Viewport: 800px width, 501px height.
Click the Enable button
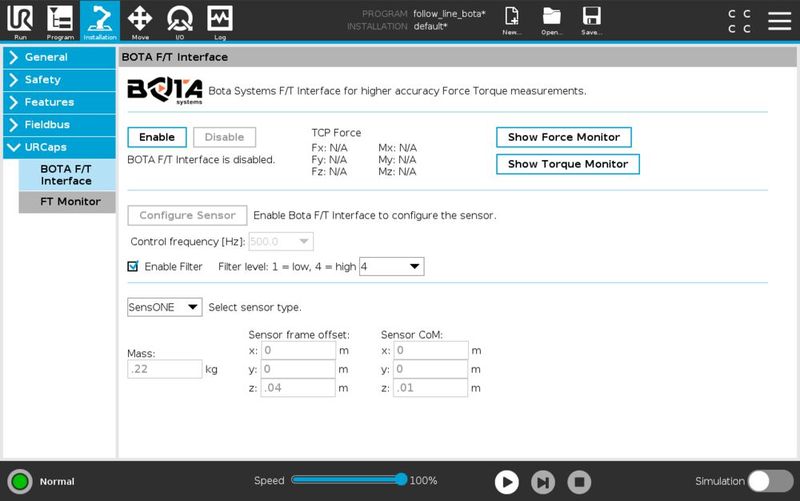[157, 137]
